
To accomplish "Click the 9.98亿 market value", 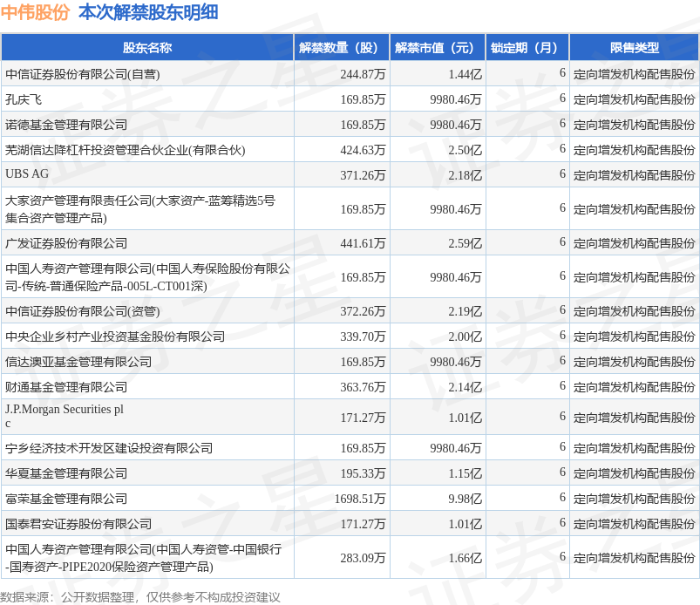I will coord(466,499).
